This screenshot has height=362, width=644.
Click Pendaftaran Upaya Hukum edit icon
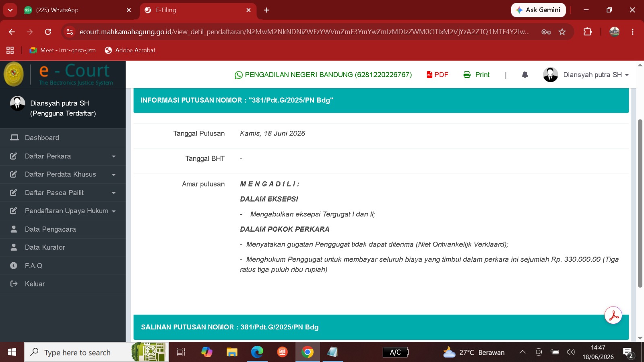coord(14,211)
